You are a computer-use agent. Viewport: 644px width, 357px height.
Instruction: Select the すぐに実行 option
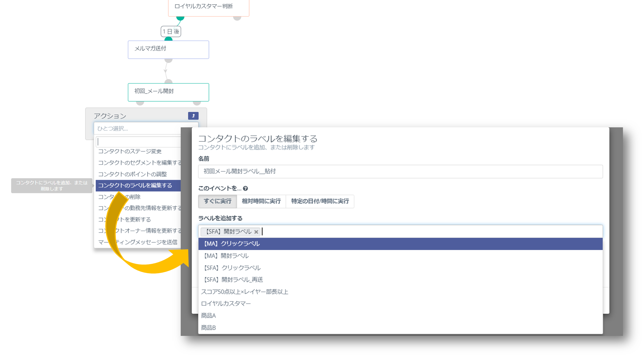click(x=217, y=201)
